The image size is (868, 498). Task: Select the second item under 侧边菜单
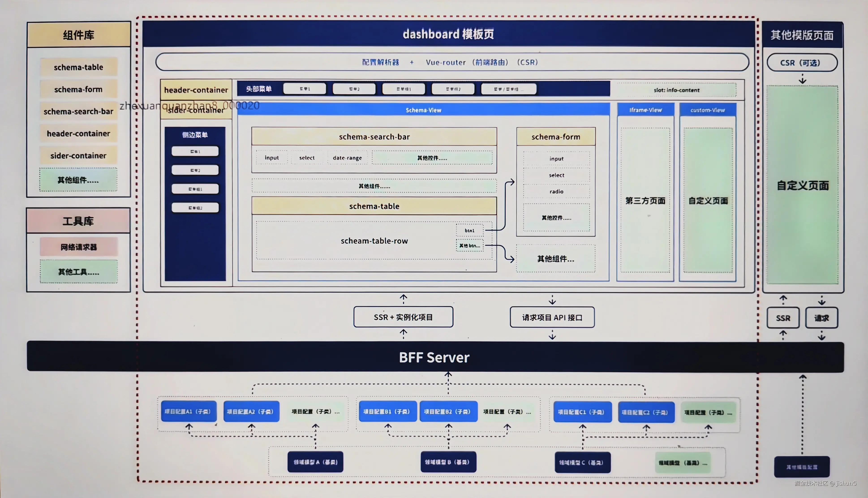click(x=195, y=170)
